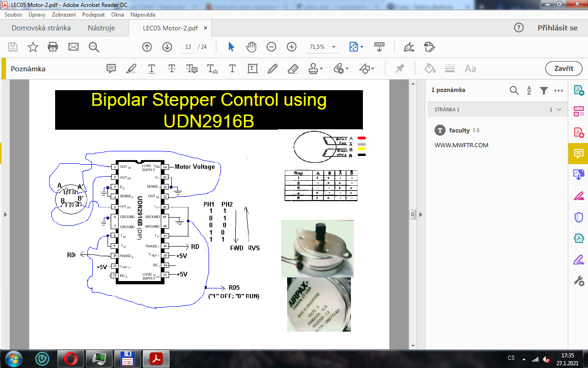The image size is (588, 368).
Task: Open the Zobrazení menu
Action: click(64, 14)
